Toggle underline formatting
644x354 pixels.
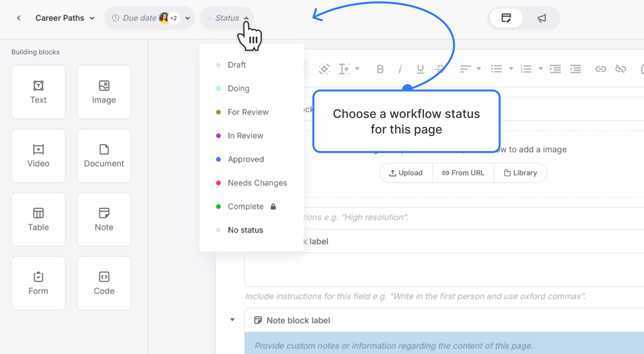tap(420, 69)
